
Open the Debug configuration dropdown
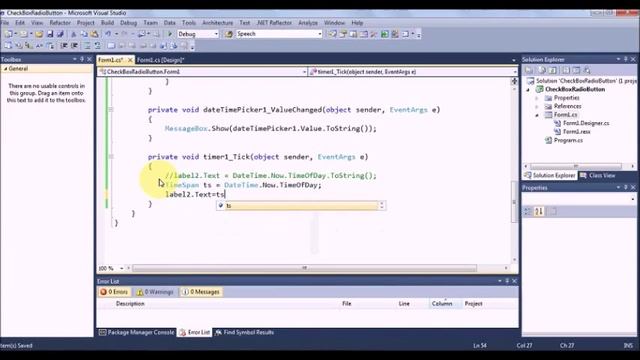click(x=216, y=34)
